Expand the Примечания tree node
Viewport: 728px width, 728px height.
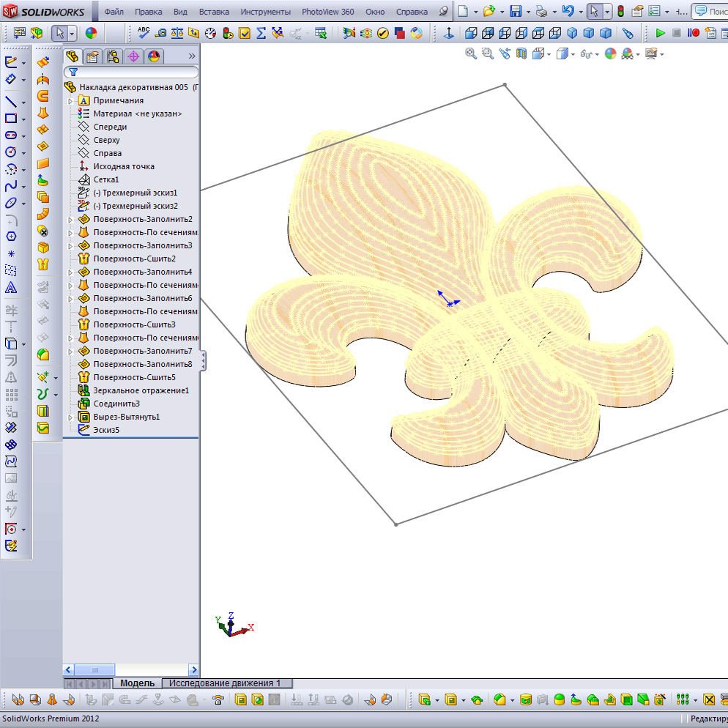click(71, 100)
